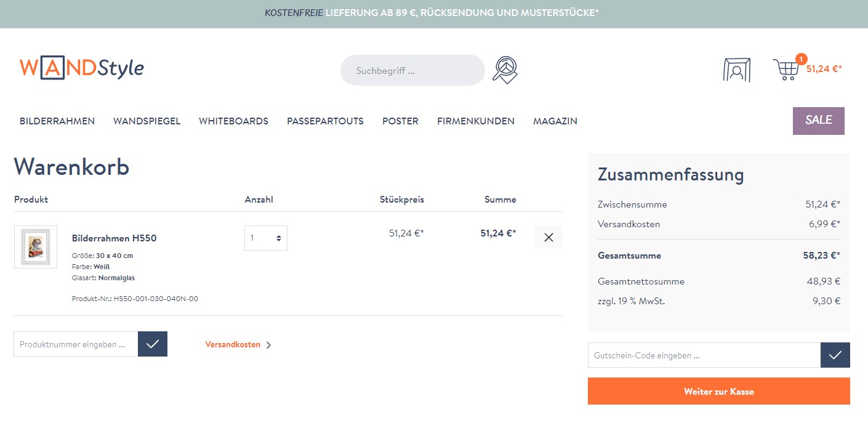Confirm product number with checkmark button
Viewport: 868px width, 428px height.
point(153,344)
